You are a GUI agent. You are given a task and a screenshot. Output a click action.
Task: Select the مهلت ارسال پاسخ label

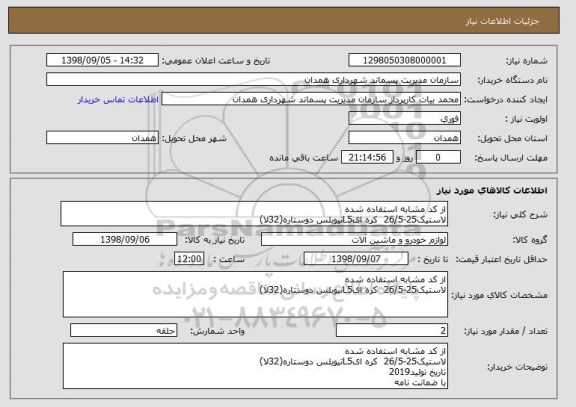pyautogui.click(x=511, y=158)
